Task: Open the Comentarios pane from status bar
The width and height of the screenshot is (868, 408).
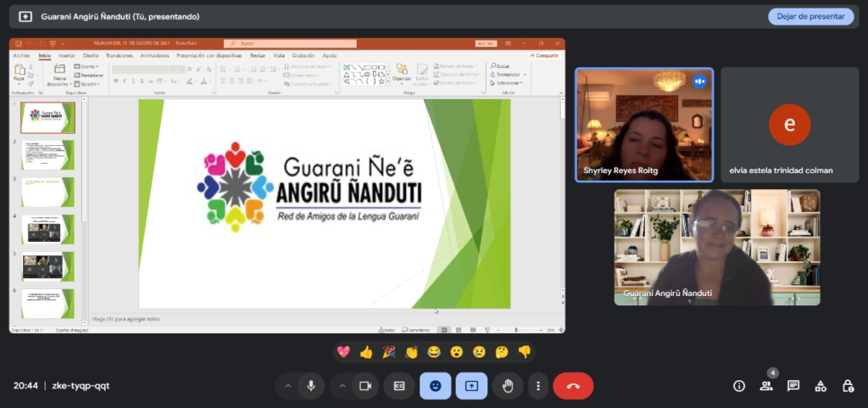Action: coord(415,330)
